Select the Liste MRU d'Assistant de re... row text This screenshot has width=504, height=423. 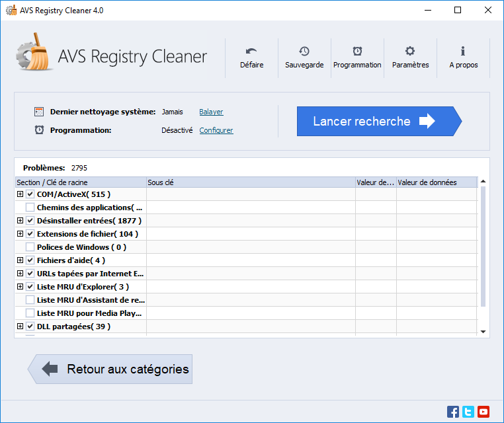[x=91, y=300]
